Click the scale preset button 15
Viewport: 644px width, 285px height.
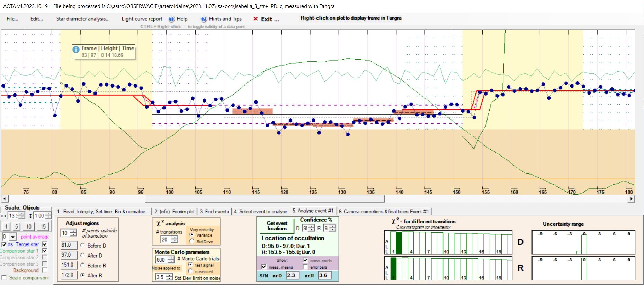click(x=43, y=226)
